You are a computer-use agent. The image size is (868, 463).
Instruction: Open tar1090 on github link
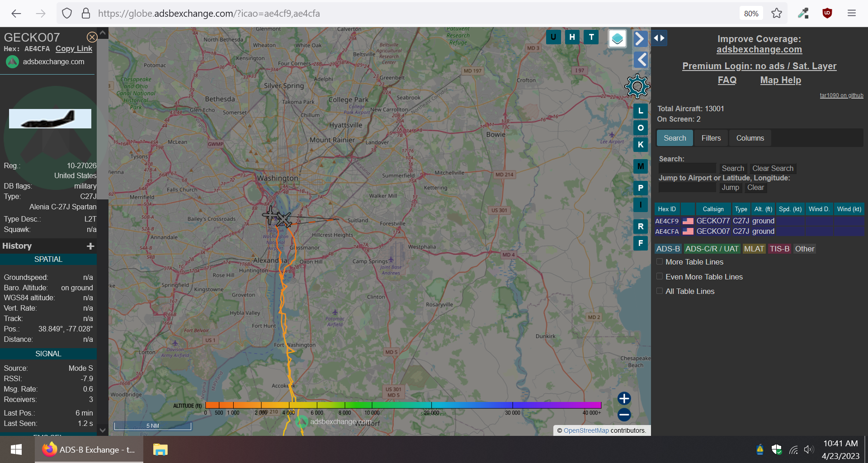tap(841, 95)
